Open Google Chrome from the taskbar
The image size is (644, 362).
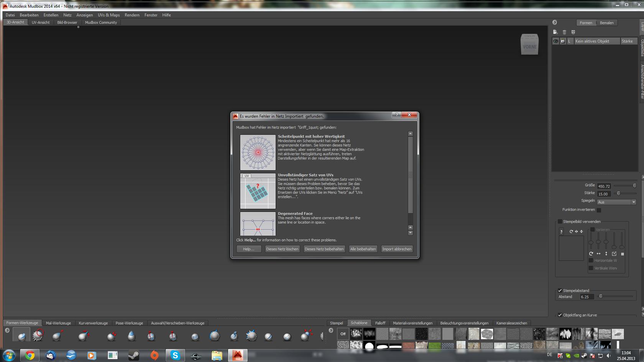30,355
